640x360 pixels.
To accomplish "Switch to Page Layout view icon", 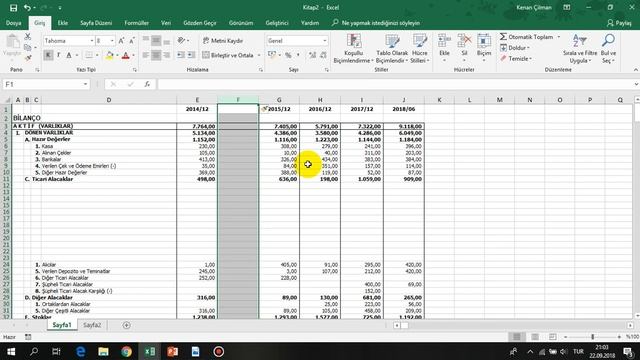I will point(535,337).
